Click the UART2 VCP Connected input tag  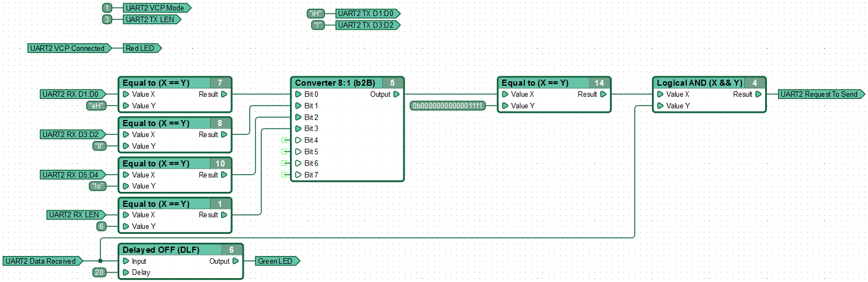[70, 48]
